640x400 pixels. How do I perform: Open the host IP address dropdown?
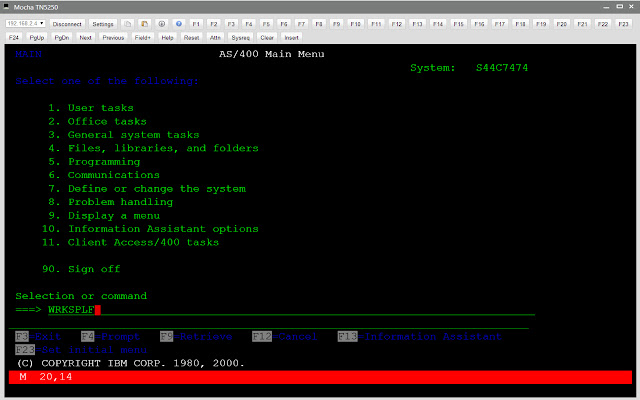(x=27, y=22)
